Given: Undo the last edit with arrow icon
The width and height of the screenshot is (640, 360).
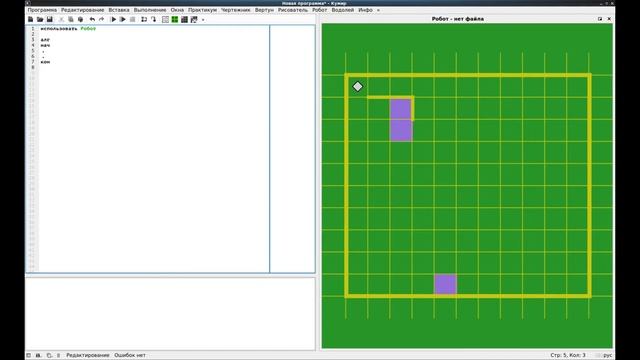Looking at the screenshot, I should pyautogui.click(x=92, y=20).
